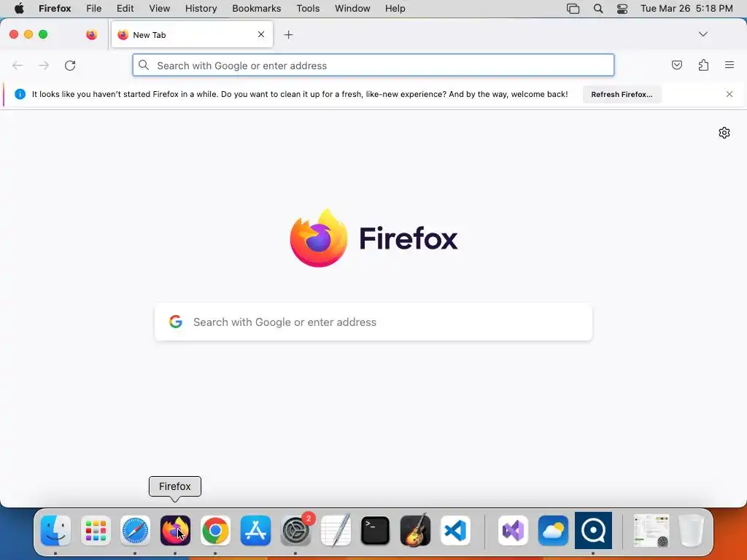Reload the page with the refresh icon
The width and height of the screenshot is (747, 560).
point(70,65)
